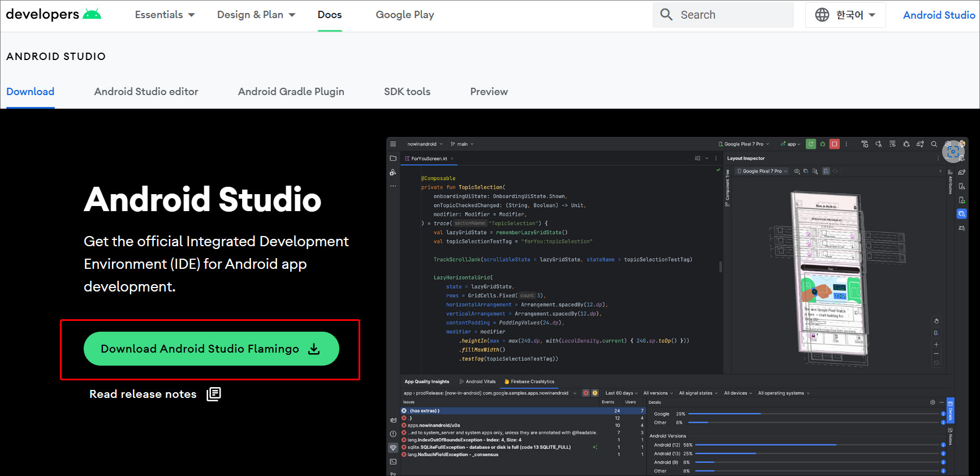Click the Android developers logo

[53, 14]
